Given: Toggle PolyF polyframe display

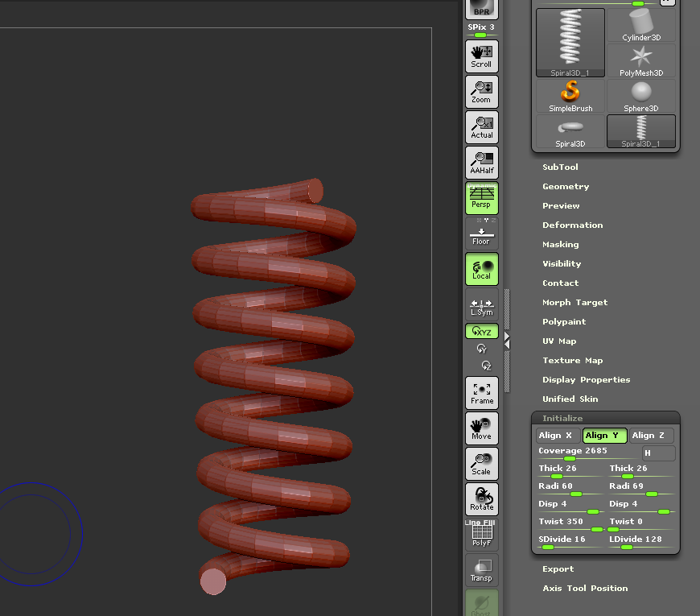Looking at the screenshot, I should tap(482, 534).
